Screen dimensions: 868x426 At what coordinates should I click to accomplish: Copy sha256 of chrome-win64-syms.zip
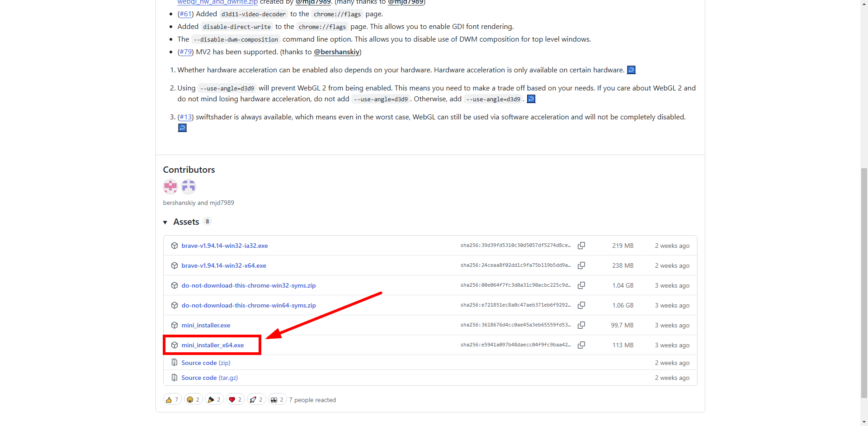[581, 305]
